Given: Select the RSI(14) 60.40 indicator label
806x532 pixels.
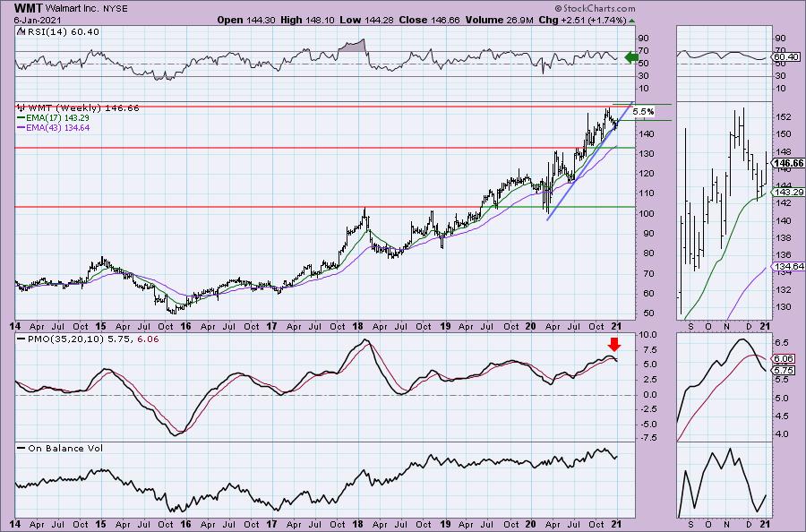Looking at the screenshot, I should [x=63, y=32].
